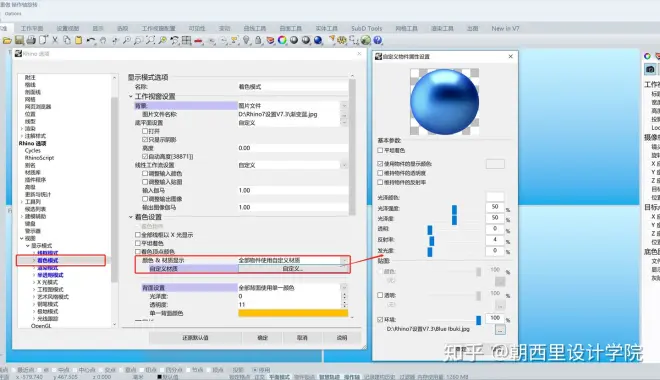Click the 光泽强度 slider handle

[454, 210]
